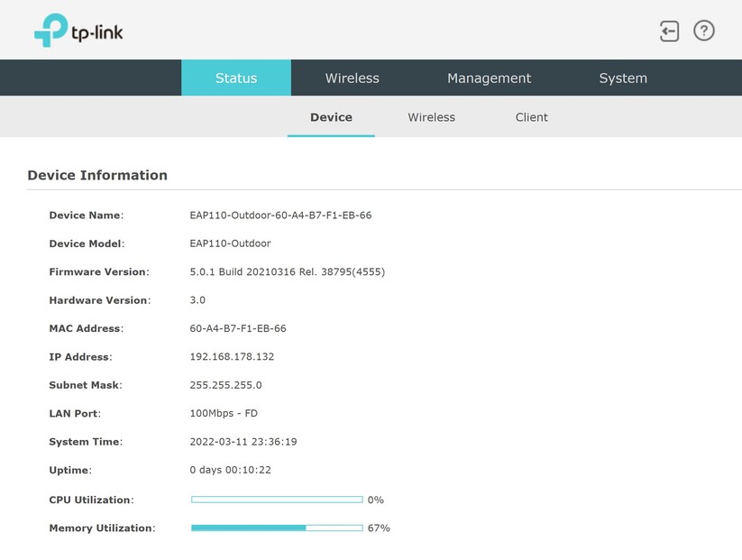Click the MAC Address value
742x560 pixels.
click(238, 328)
